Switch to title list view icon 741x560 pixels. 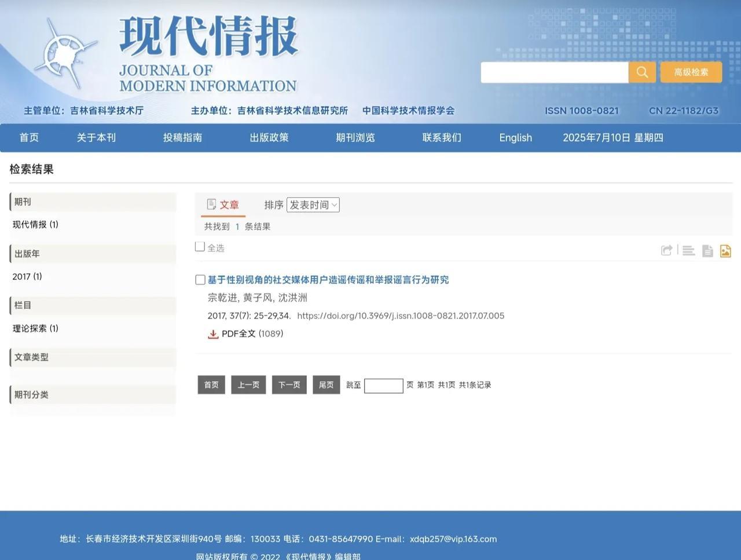688,250
